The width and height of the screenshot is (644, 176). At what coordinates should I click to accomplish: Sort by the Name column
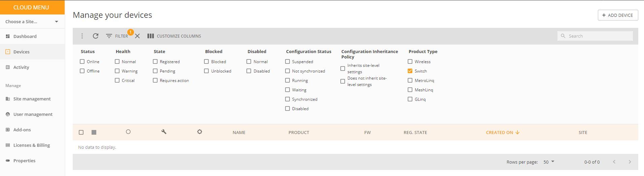[x=239, y=132]
